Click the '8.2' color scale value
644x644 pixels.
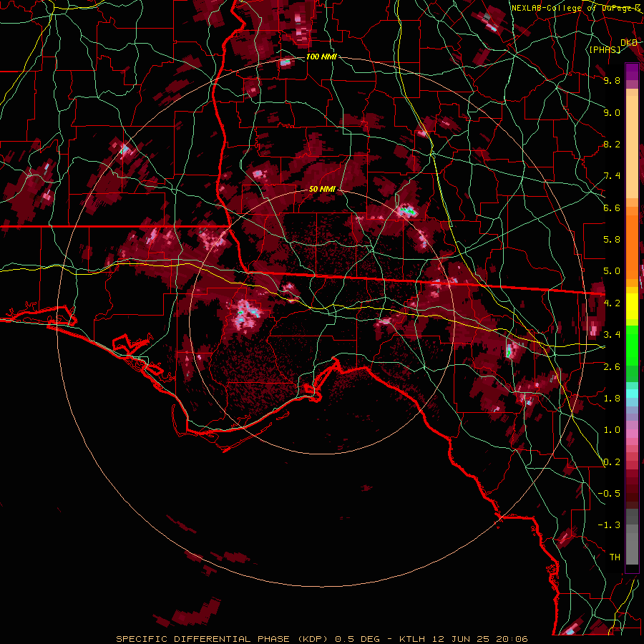pyautogui.click(x=612, y=144)
